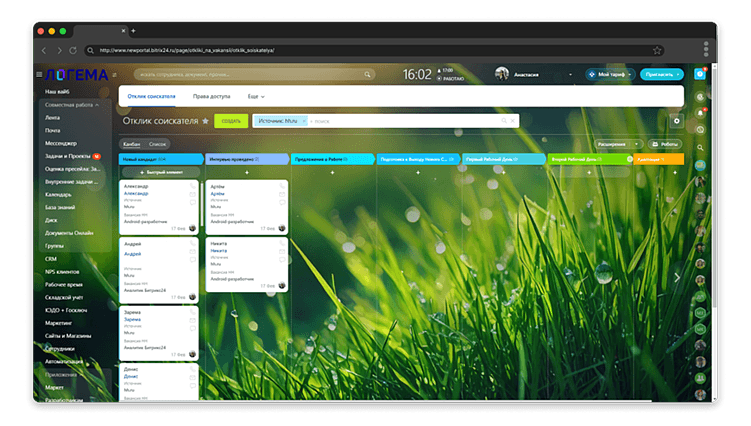
Task: Click Анастасия profile avatar
Action: 501,74
